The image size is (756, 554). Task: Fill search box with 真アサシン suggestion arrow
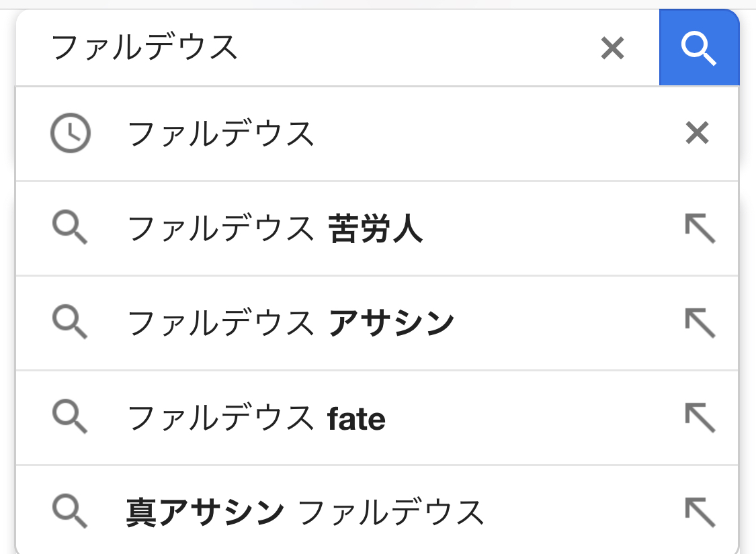pos(700,513)
